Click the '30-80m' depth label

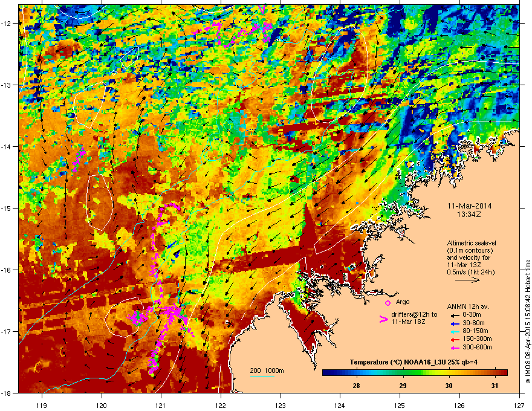pos(473,323)
